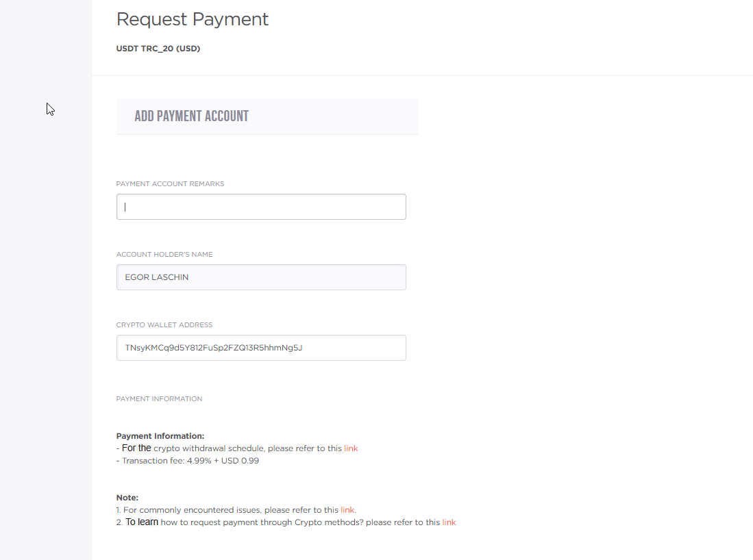Click the PAYMENT ACCOUNT REMARKS label

click(x=170, y=183)
